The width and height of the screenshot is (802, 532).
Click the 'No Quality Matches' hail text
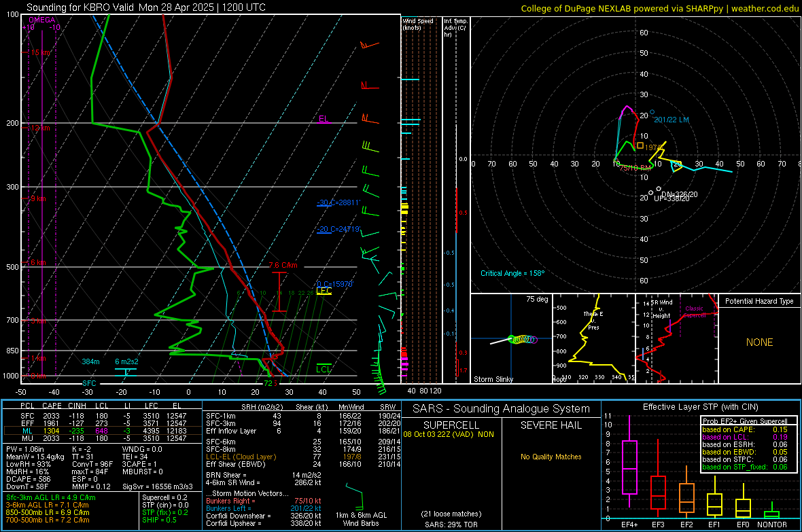tap(551, 457)
